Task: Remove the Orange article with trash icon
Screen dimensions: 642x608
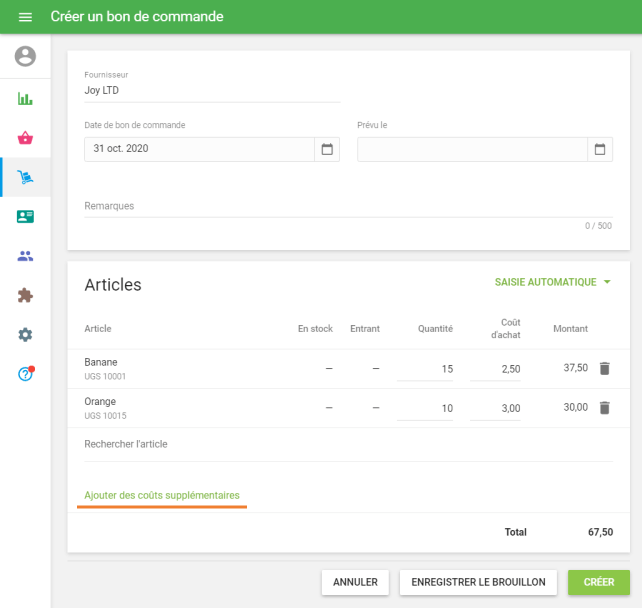Action: (x=604, y=407)
